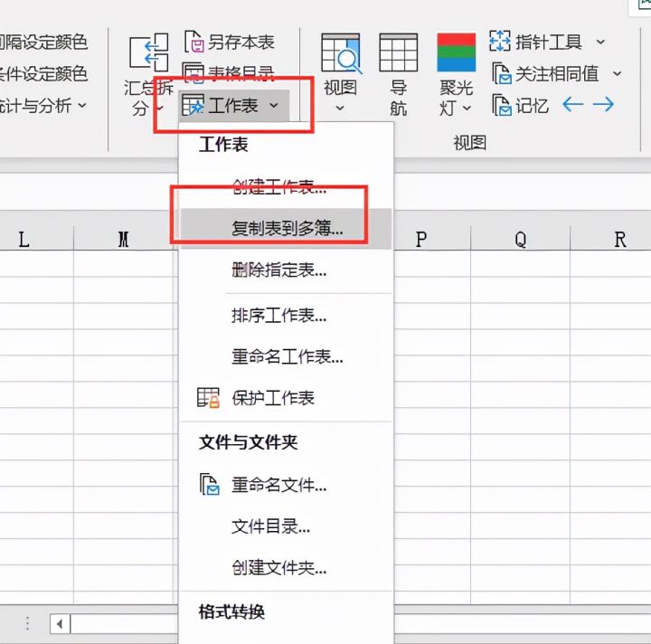The image size is (651, 644).
Task: Click the sheet tab bar dots handle
Action: [x=27, y=624]
